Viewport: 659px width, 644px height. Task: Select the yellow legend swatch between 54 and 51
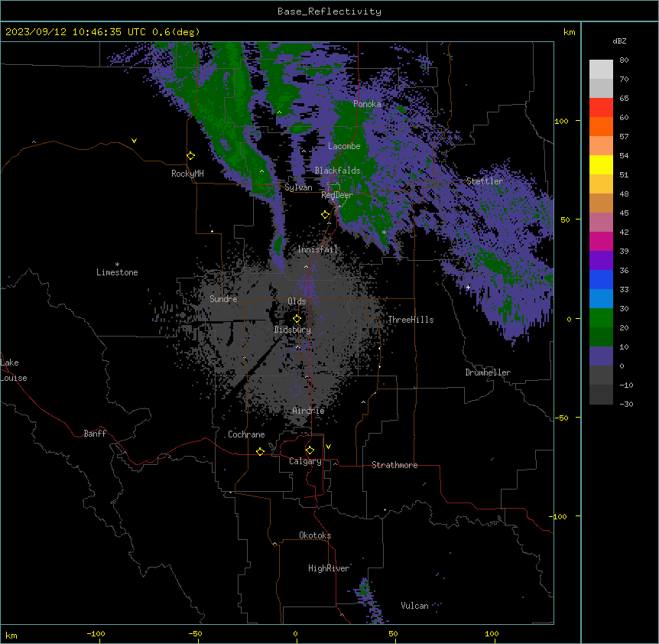click(x=601, y=165)
